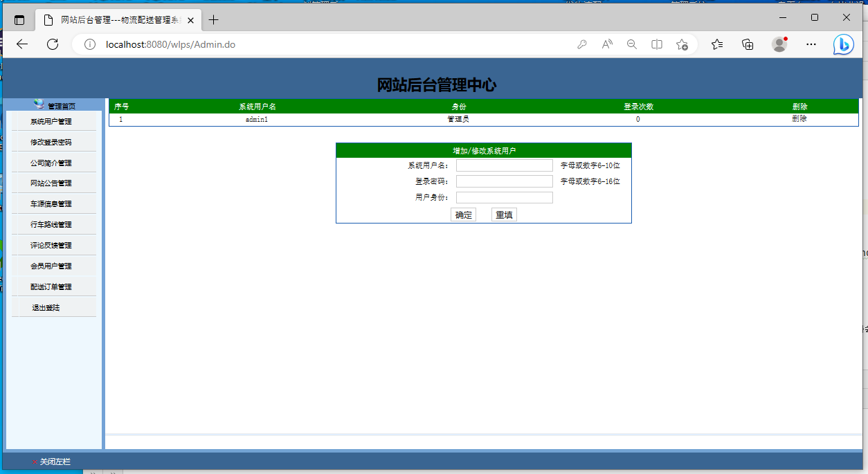Add page to favorites star icon
This screenshot has width=868, height=474.
tap(682, 44)
